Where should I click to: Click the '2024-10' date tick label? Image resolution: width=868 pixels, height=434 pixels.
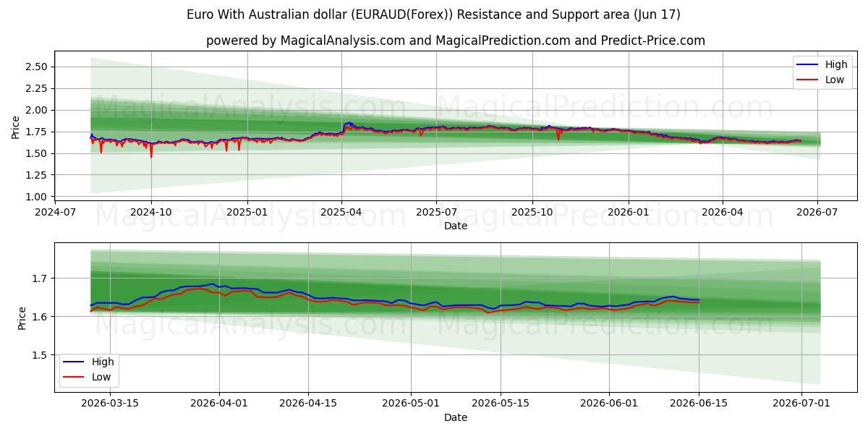click(151, 212)
